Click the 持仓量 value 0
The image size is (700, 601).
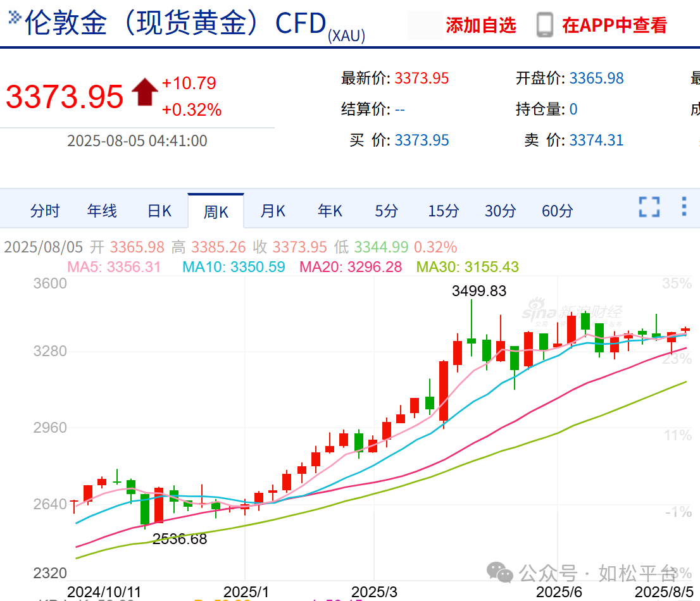click(573, 109)
